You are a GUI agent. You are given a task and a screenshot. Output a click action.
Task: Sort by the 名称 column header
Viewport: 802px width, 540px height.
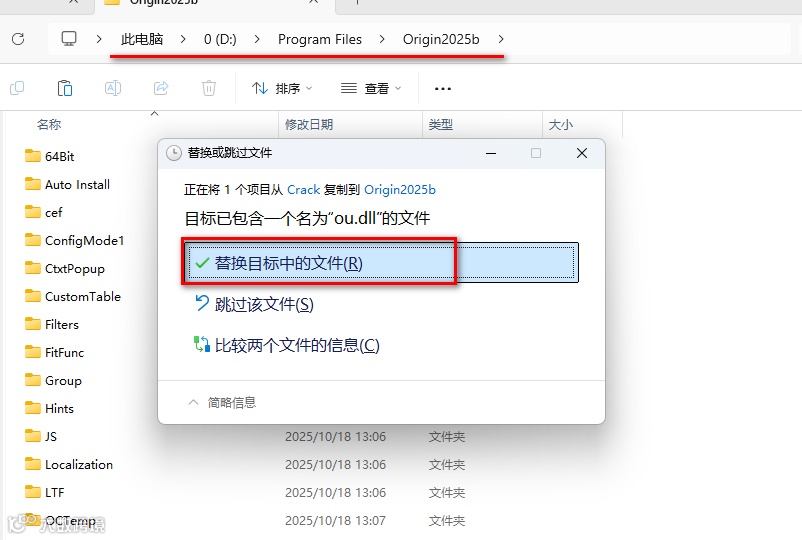(x=49, y=124)
